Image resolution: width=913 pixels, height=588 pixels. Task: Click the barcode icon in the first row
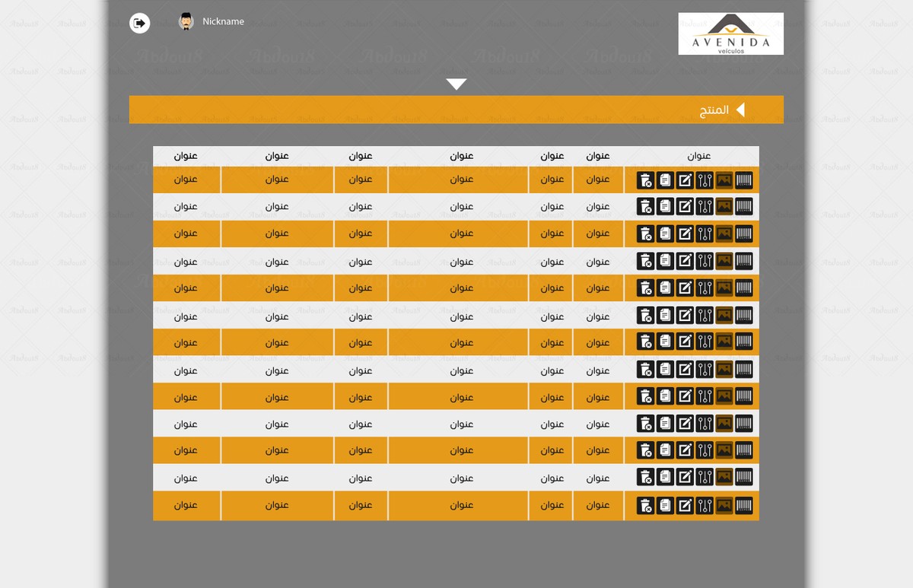click(x=744, y=180)
